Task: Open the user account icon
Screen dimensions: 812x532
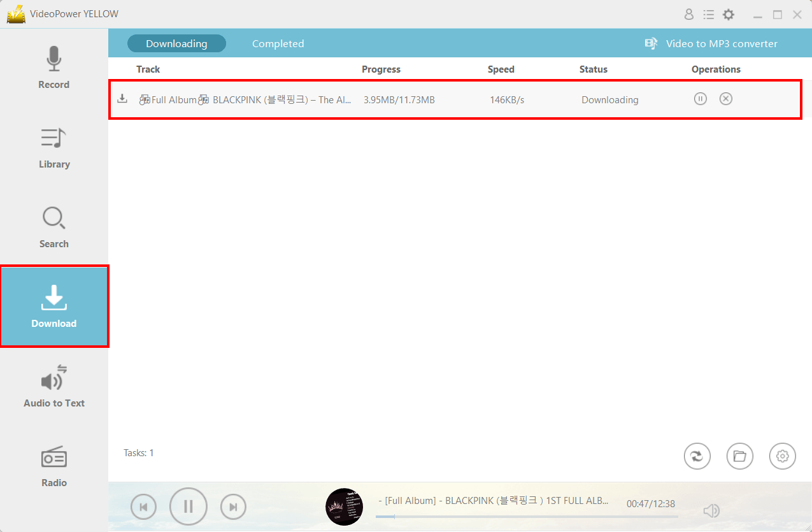Action: [x=689, y=14]
